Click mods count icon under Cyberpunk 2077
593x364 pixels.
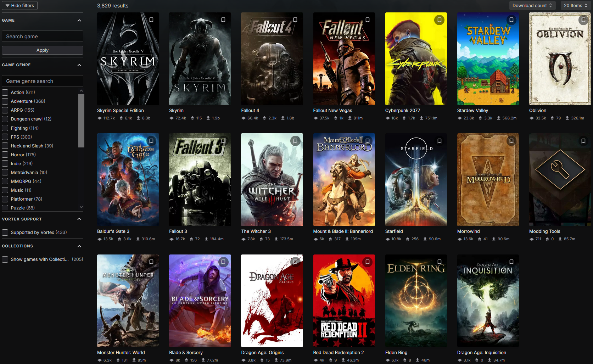point(387,118)
